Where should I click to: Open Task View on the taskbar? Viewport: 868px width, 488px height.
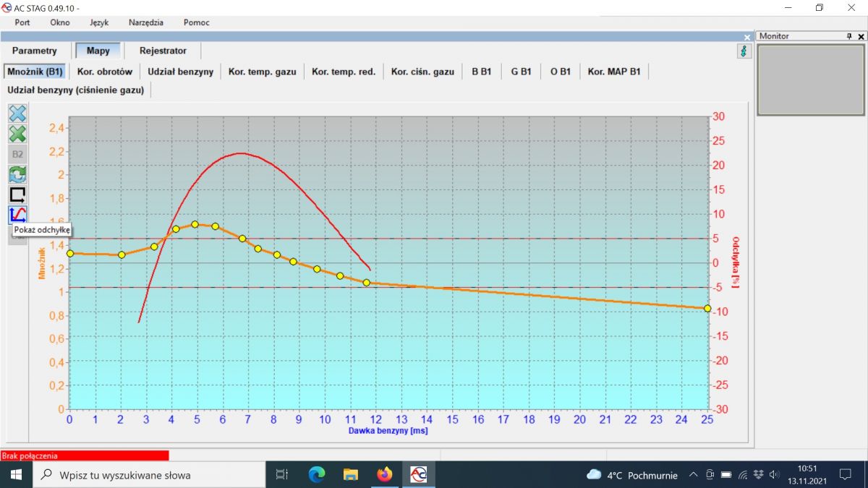(x=282, y=475)
